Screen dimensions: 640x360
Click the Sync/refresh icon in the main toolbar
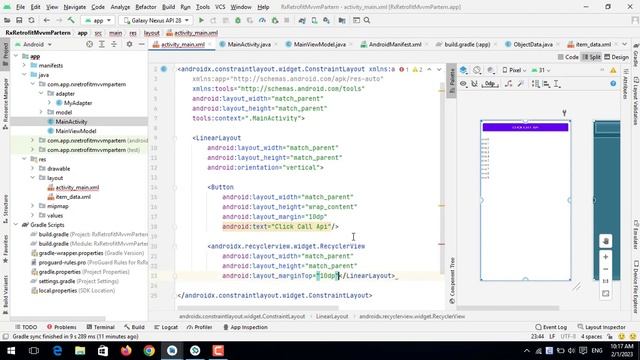31,20
